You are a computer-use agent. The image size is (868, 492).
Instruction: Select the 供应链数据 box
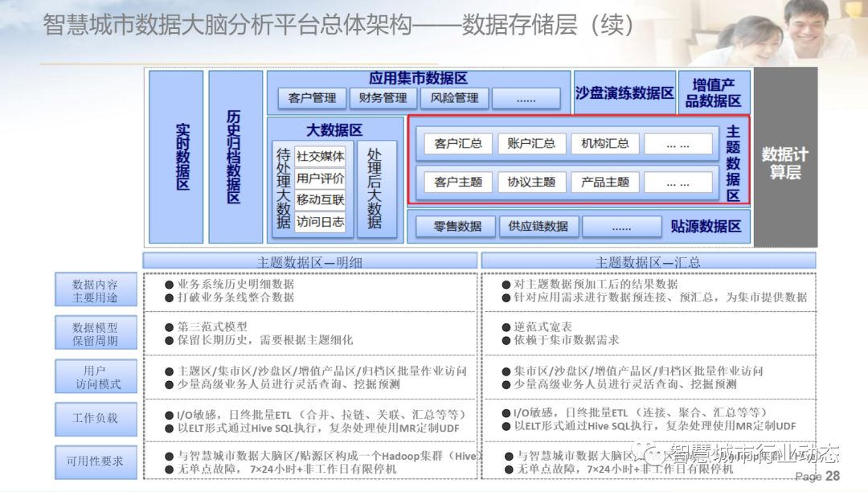click(x=538, y=227)
